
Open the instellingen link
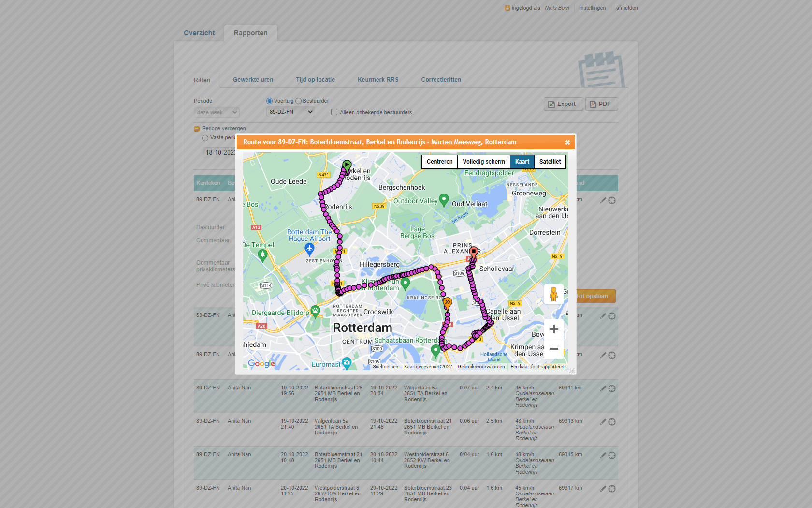pos(592,8)
